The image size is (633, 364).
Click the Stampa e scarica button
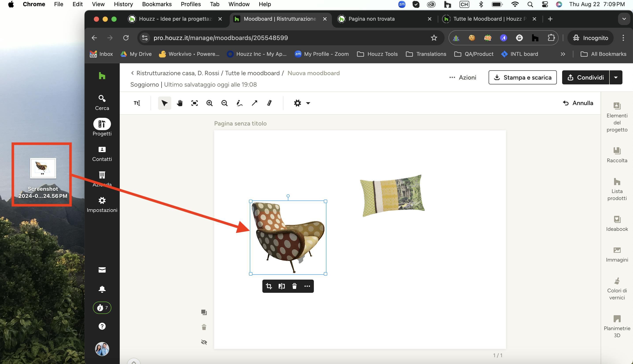[x=523, y=78]
